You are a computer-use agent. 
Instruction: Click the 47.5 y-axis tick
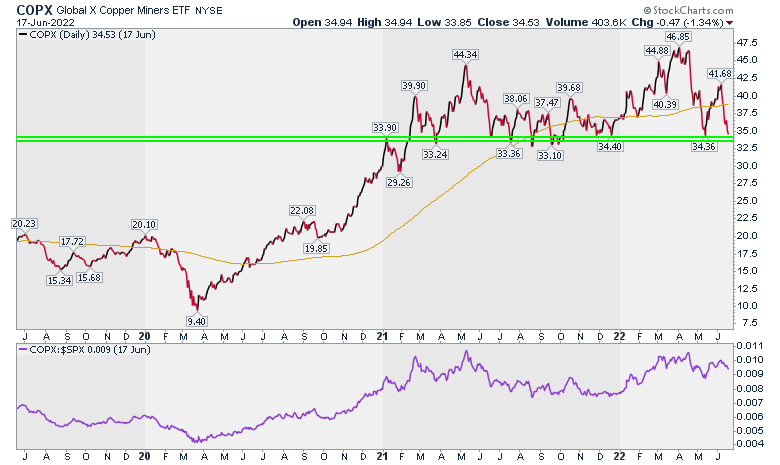(x=748, y=43)
